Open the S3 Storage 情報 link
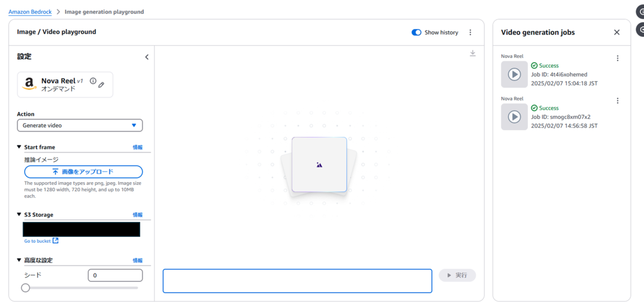Screen dimensions: 644x304 [x=138, y=215]
